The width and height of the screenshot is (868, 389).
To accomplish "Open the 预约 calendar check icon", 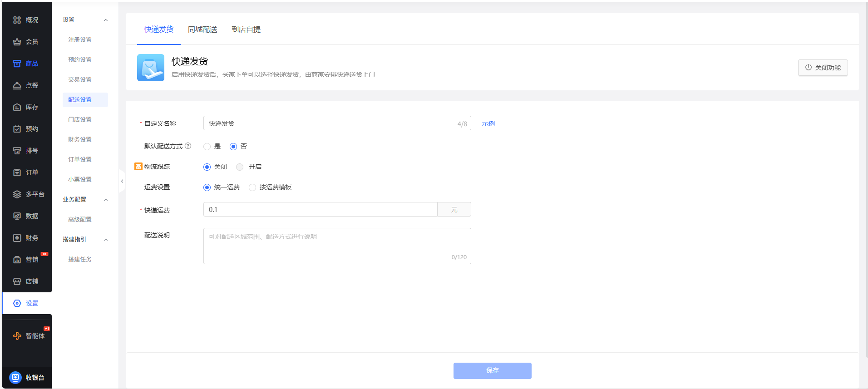I will 17,129.
